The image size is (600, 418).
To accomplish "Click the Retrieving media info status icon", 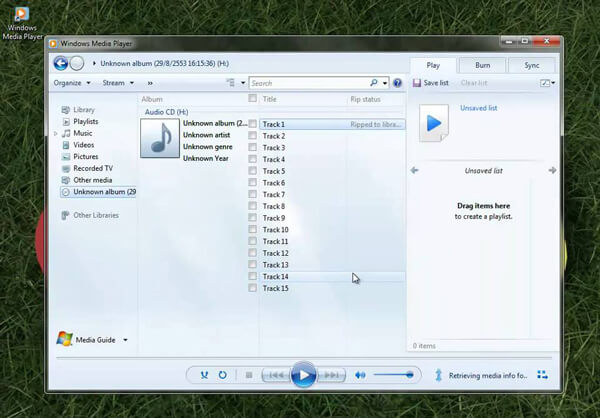I will point(439,375).
